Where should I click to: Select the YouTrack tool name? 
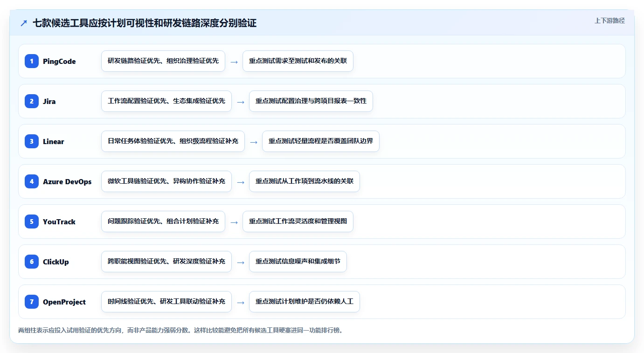tap(59, 222)
